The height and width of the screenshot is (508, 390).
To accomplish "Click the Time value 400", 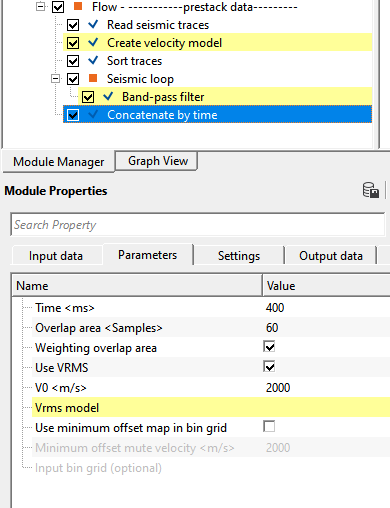I will 275,307.
